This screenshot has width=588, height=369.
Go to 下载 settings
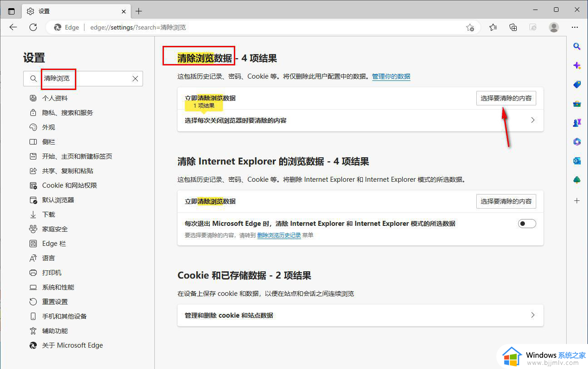coord(49,214)
